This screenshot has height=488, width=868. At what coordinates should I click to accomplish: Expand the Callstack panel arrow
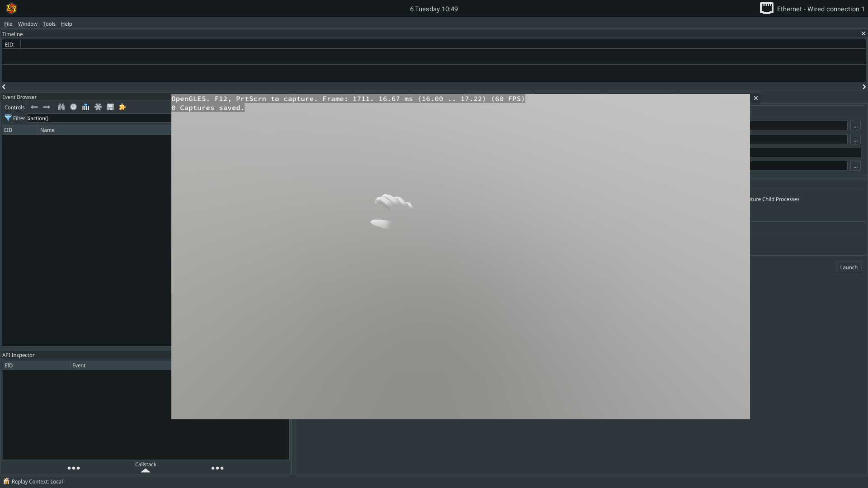(x=145, y=470)
